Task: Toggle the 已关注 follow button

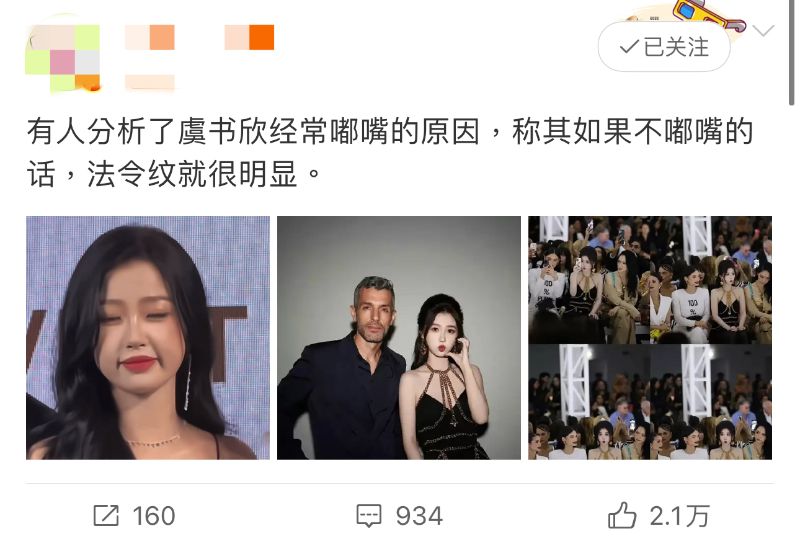Action: click(664, 47)
